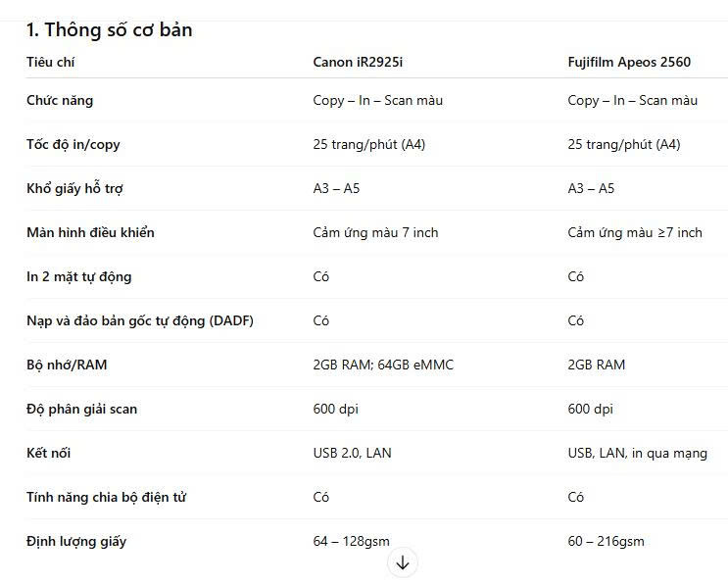The width and height of the screenshot is (728, 585).
Task: Click the "64 – 128gsm" Canon cell
Action: click(351, 541)
